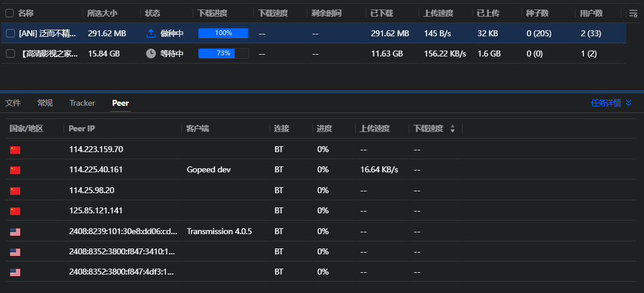The image size is (644, 293).
Task: Collapse the 任务详情 panel
Action: tap(611, 103)
